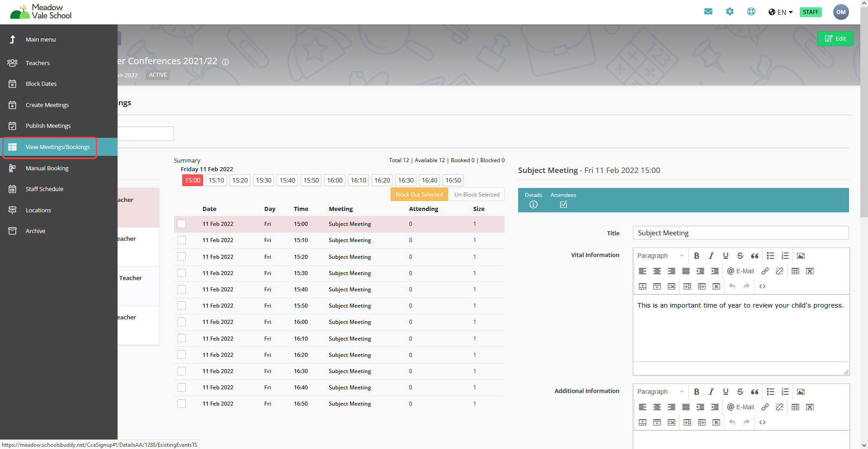868x449 pixels.
Task: Expand Paragraph dropdown in Vital Information editor
Action: [660, 256]
